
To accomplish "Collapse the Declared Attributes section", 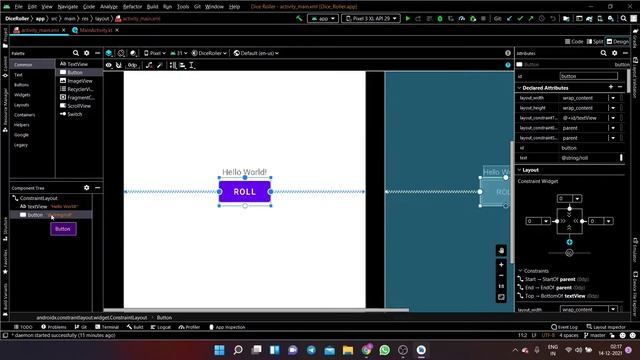I will 519,88.
